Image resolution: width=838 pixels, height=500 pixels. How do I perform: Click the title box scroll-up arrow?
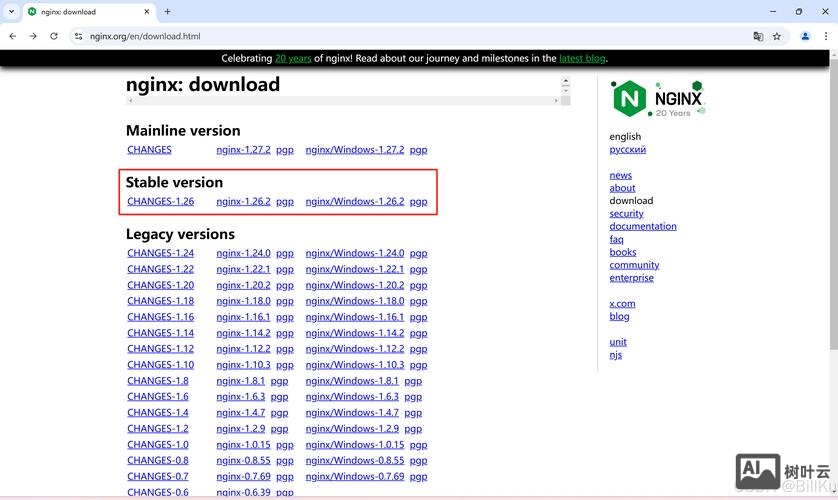565,80
